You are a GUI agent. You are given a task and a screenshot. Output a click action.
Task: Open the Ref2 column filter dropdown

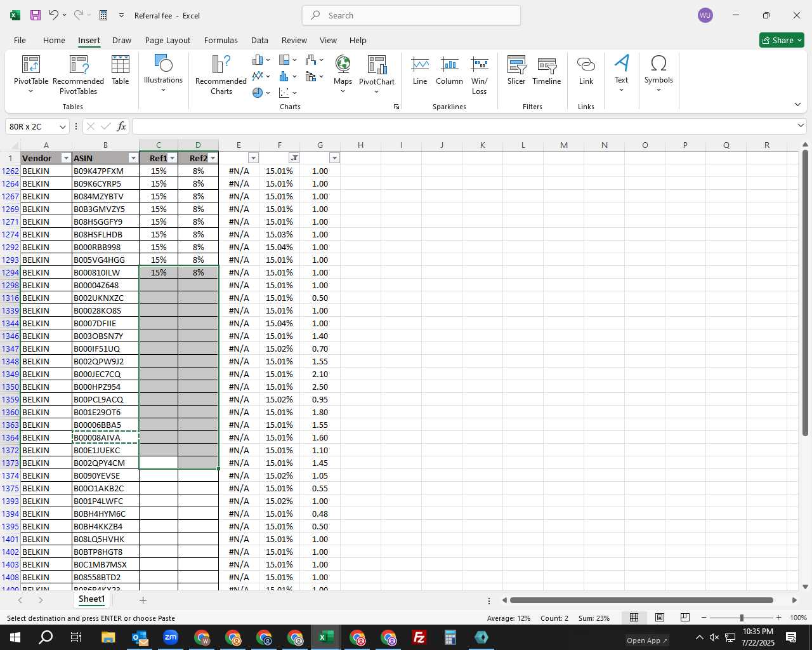[213, 158]
